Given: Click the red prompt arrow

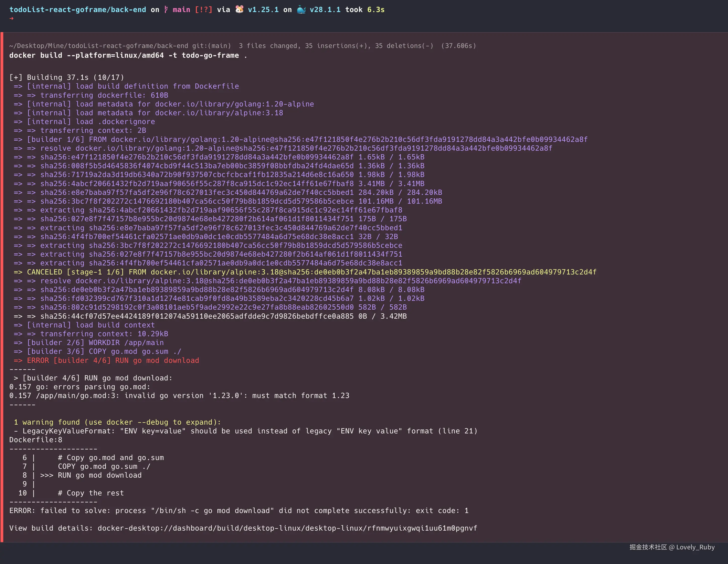Looking at the screenshot, I should [x=12, y=18].
